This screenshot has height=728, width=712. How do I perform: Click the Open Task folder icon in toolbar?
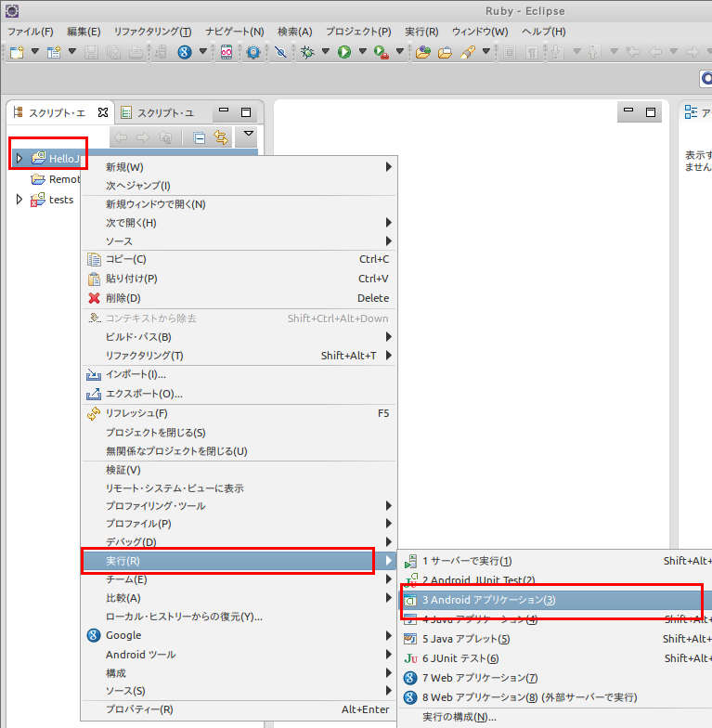point(445,52)
